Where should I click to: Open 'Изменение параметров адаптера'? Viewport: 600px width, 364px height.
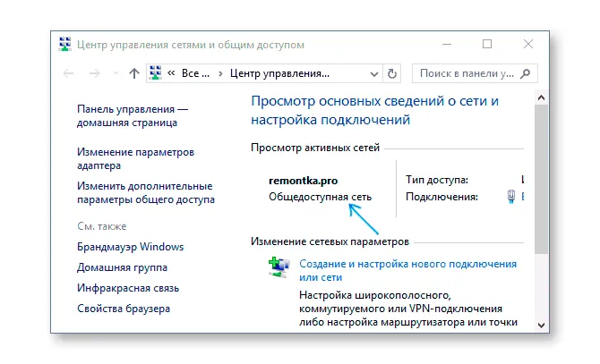[135, 158]
